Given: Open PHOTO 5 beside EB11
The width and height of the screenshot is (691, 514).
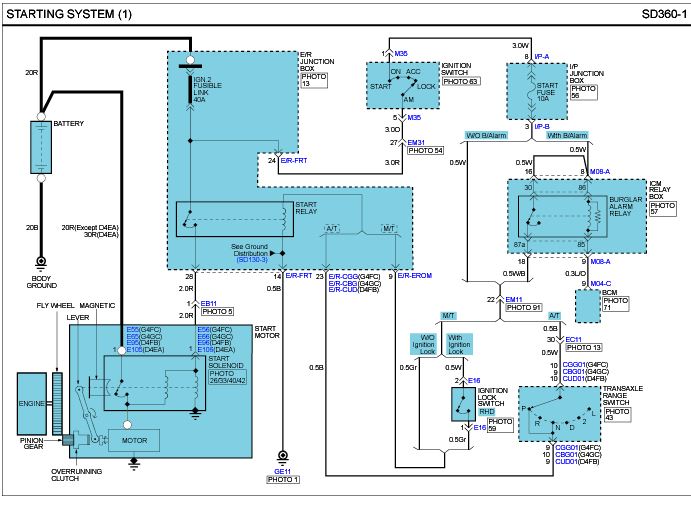Looking at the screenshot, I should pos(217,312).
